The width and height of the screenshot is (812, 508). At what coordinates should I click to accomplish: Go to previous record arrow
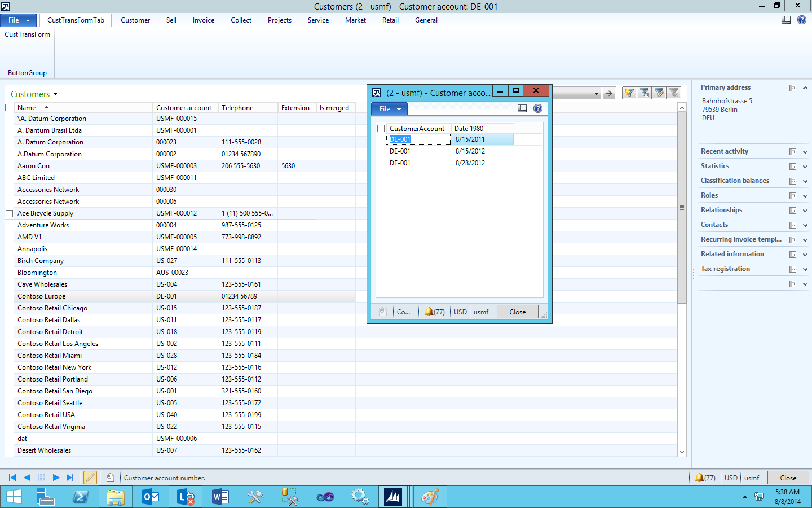[x=27, y=478]
